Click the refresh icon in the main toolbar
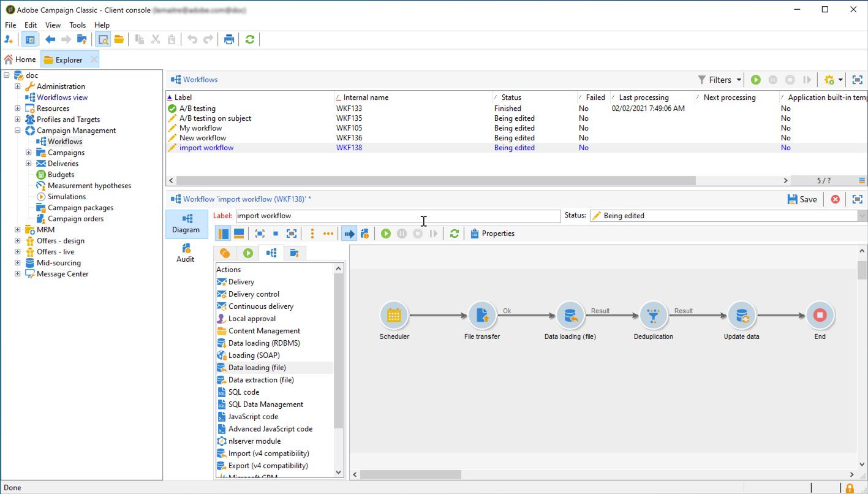 coord(249,39)
